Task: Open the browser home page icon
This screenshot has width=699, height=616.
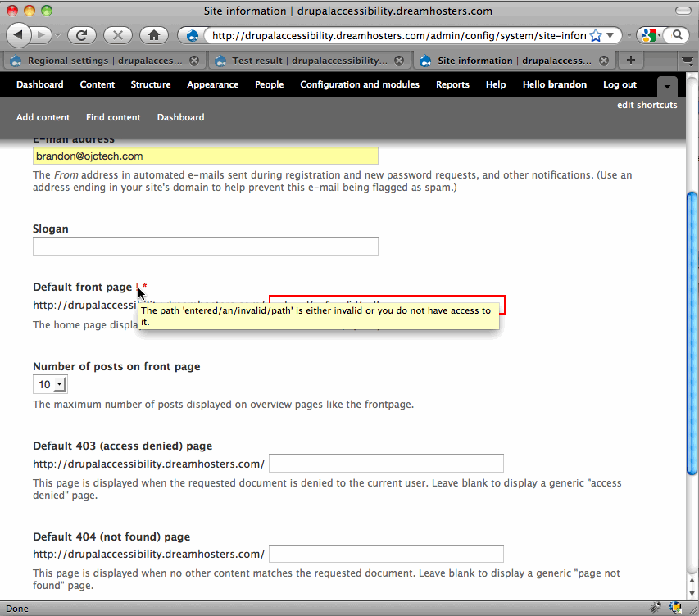Action: click(152, 35)
